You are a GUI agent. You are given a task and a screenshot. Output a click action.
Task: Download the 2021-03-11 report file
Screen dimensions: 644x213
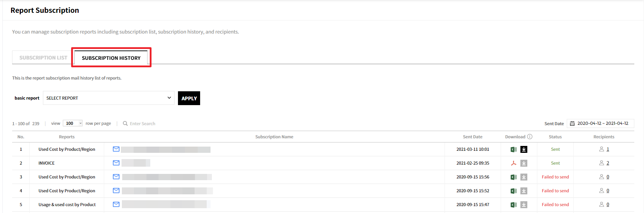pyautogui.click(x=524, y=149)
